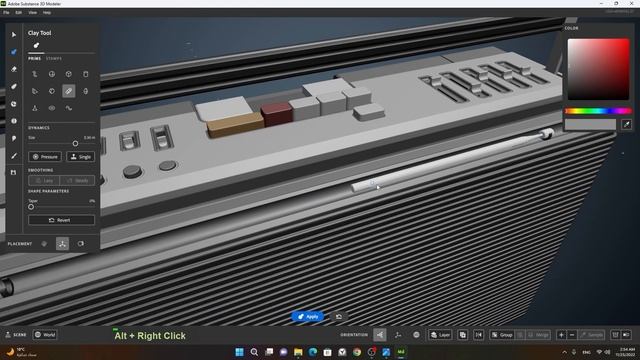Toggle the Single stroke mode button
This screenshot has width=640, height=360.
(x=80, y=157)
